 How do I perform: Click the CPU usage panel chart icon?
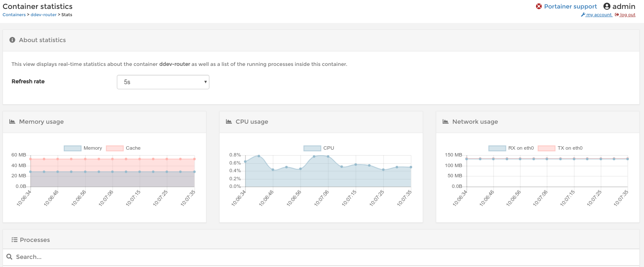(228, 121)
